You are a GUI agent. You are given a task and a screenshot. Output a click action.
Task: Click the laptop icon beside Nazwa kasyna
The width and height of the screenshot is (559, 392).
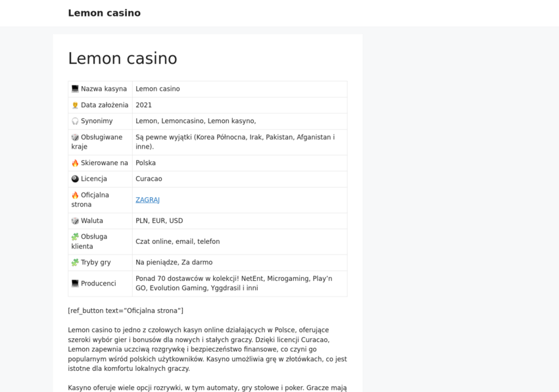pyautogui.click(x=75, y=89)
